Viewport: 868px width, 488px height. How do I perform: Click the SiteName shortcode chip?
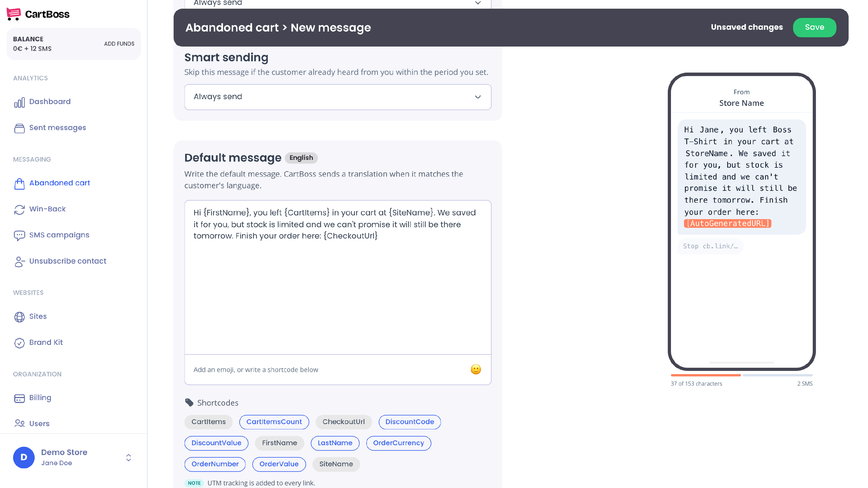pyautogui.click(x=336, y=464)
